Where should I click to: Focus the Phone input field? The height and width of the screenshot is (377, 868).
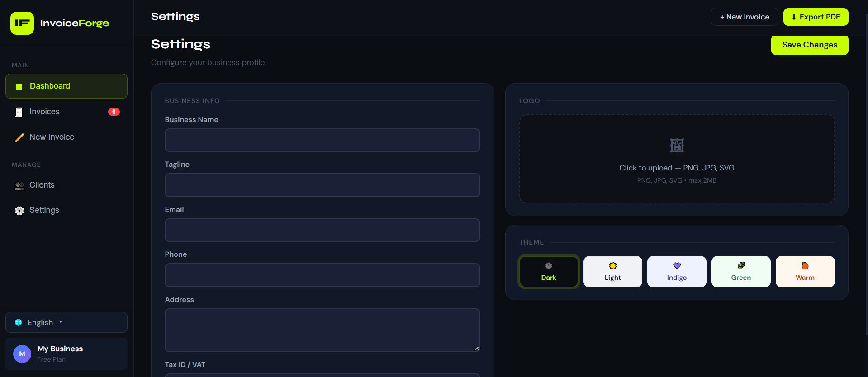(323, 275)
